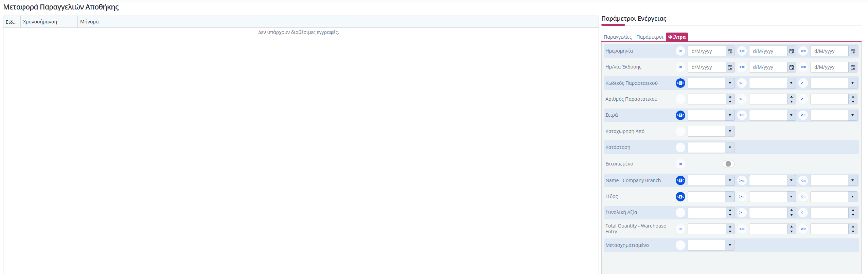Toggle the Εκτυπωμένο switch
The height and width of the screenshot is (274, 868).
(x=728, y=164)
